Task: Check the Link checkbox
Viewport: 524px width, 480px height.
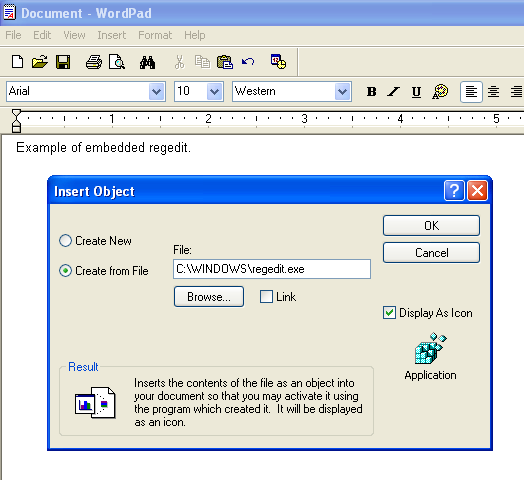Action: [x=266, y=296]
